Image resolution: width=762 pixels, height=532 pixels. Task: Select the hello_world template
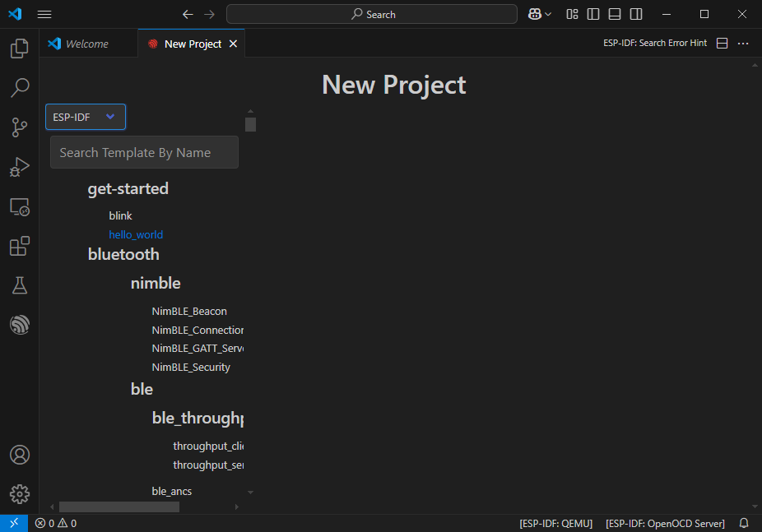(136, 234)
